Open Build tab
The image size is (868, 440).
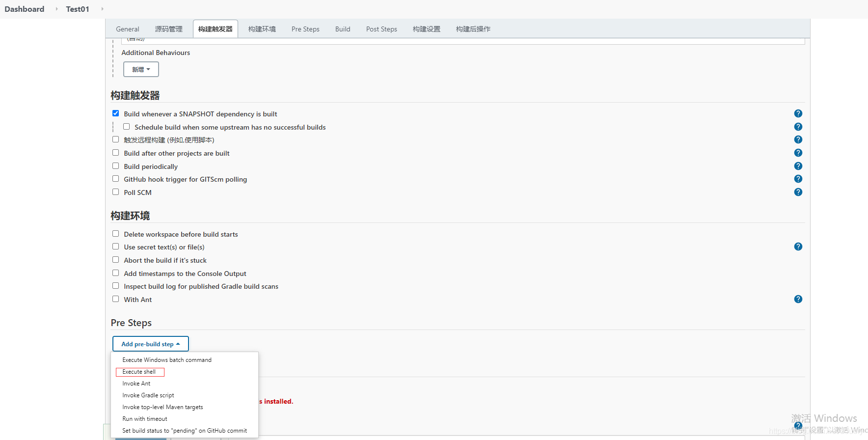[343, 29]
